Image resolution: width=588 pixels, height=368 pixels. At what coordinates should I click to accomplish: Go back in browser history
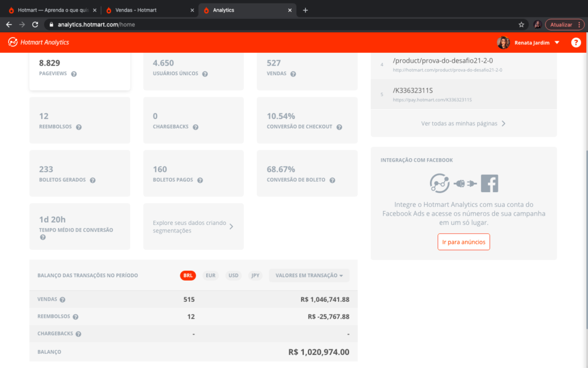click(x=9, y=24)
